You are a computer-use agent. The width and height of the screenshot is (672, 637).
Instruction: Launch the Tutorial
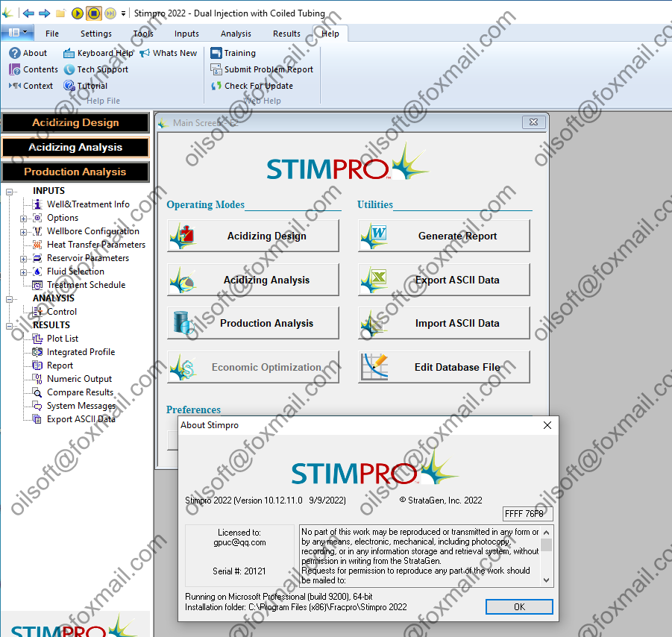85,86
